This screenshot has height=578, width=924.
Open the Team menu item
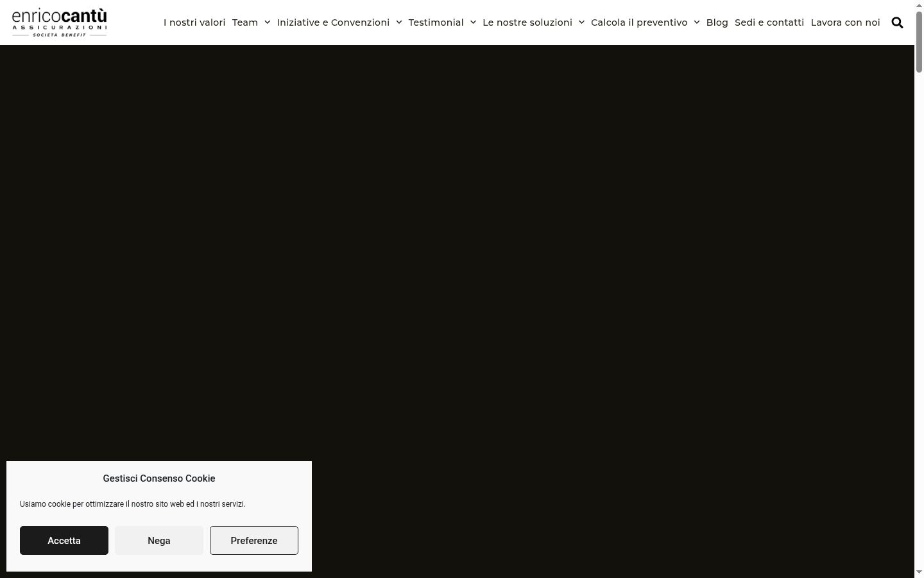(x=245, y=22)
